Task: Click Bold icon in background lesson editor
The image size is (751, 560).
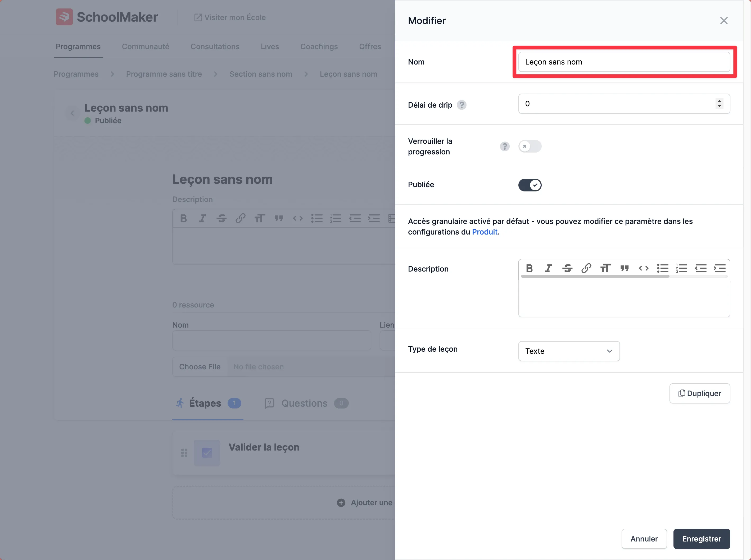Action: pyautogui.click(x=183, y=218)
